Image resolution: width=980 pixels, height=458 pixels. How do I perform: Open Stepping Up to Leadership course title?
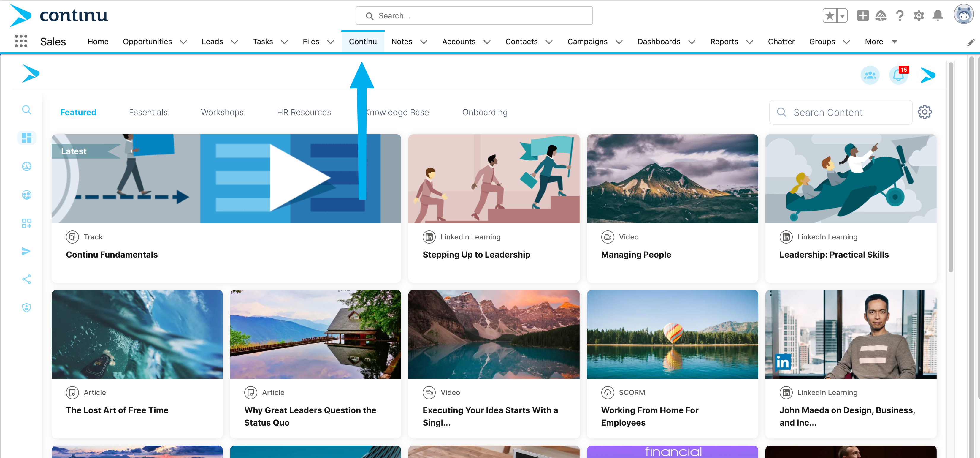(476, 254)
